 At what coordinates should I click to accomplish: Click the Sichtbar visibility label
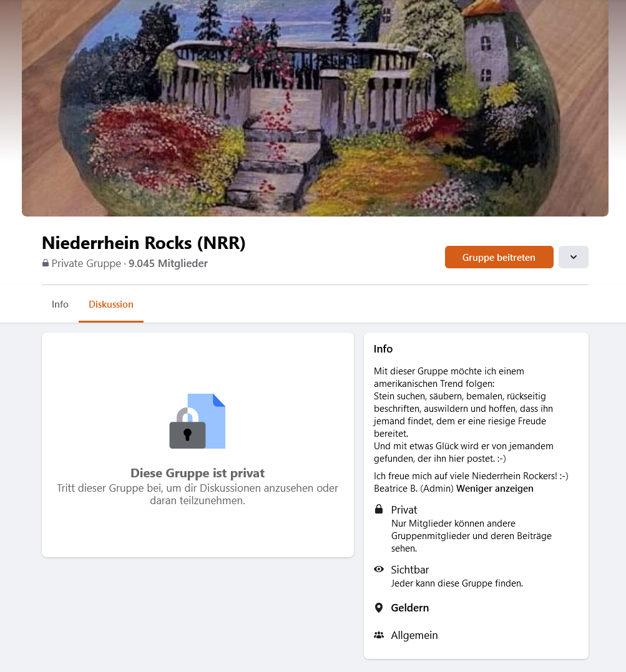pyautogui.click(x=409, y=570)
